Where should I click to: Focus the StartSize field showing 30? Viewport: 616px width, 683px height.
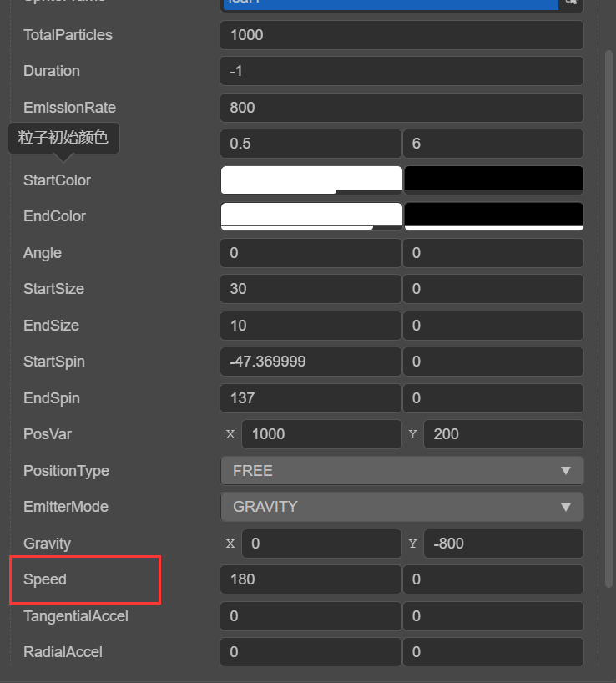[x=311, y=289]
